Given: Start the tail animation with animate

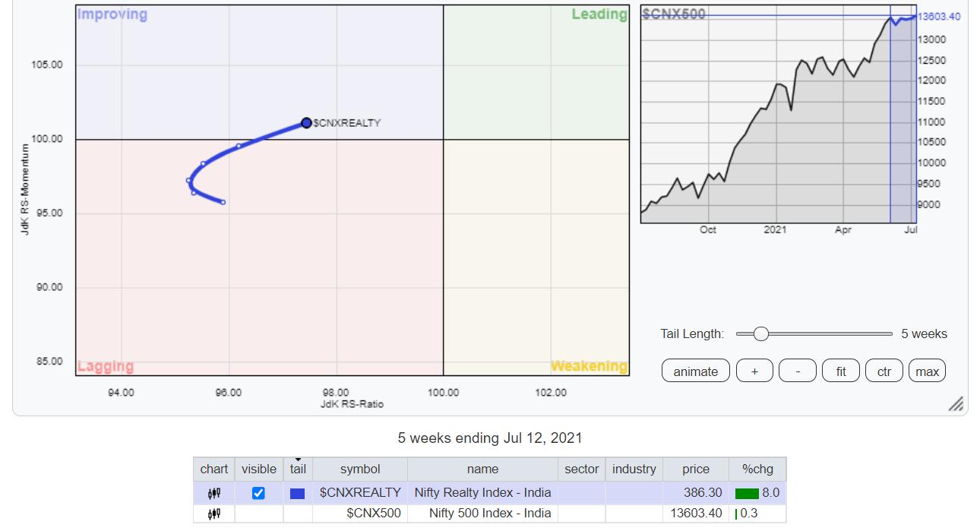Looking at the screenshot, I should point(695,371).
